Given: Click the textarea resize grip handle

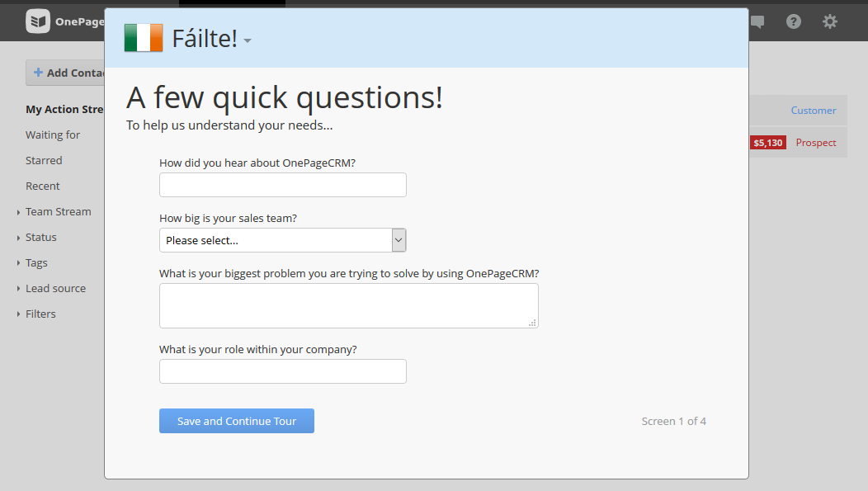Looking at the screenshot, I should click(x=532, y=323).
